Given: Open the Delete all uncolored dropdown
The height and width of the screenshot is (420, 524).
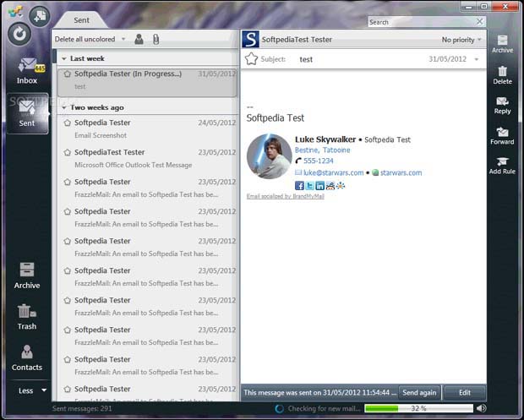Looking at the screenshot, I should [123, 39].
